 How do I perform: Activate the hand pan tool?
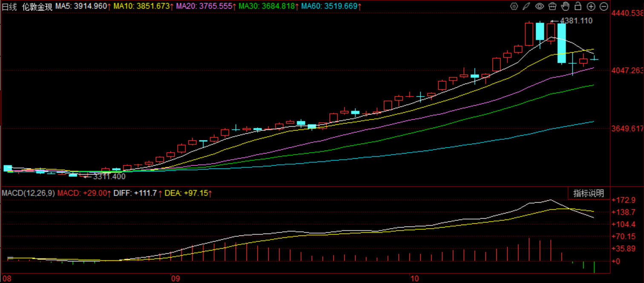(x=565, y=6)
